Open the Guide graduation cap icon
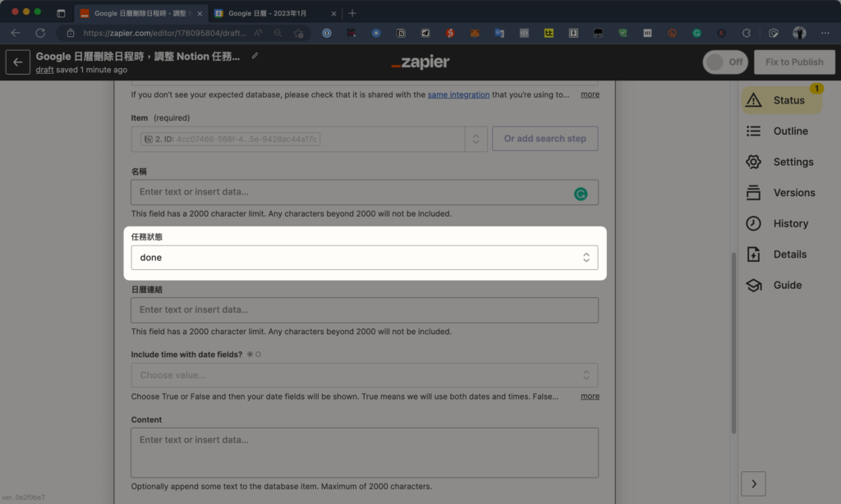 pos(754,285)
